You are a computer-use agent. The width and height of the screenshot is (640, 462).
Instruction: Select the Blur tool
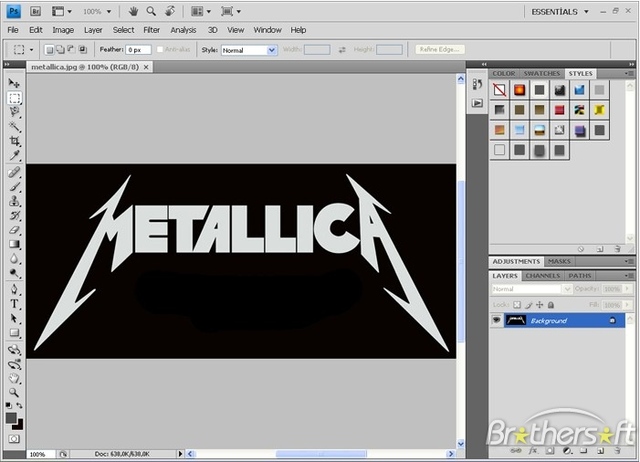coord(14,259)
